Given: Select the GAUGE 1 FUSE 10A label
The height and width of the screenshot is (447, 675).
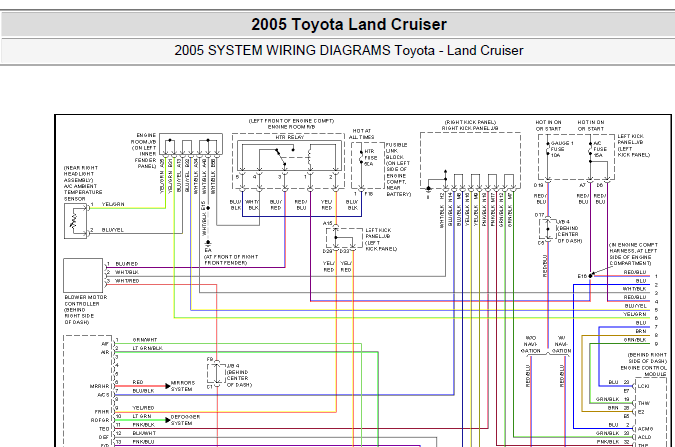Looking at the screenshot, I should (562, 149).
